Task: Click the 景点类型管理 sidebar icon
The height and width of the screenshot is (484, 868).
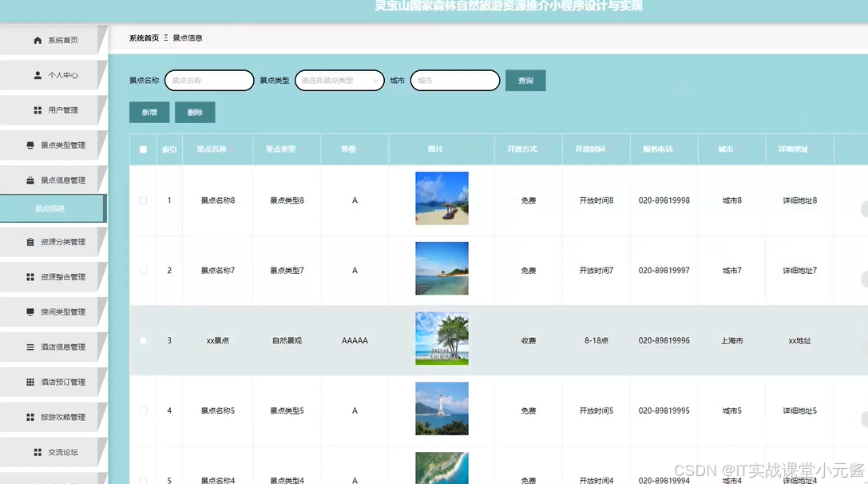Action: (30, 145)
